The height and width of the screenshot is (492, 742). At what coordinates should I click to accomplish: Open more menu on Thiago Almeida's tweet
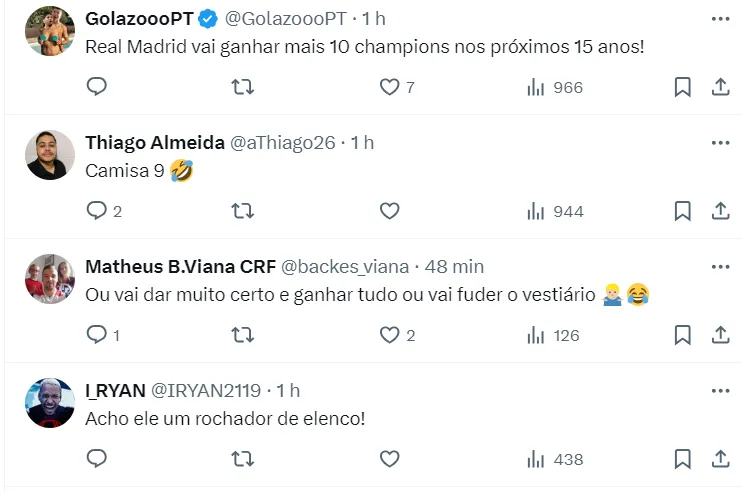[x=720, y=143]
